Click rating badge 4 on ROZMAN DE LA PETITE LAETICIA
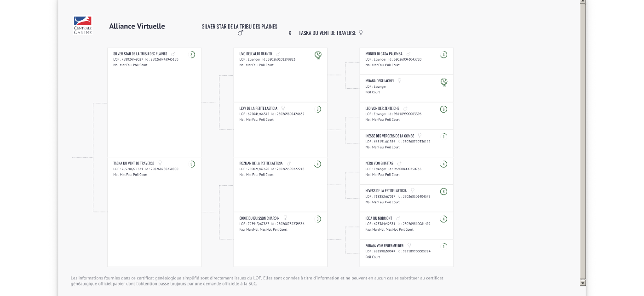This screenshot has width=644, height=296. 317,164
